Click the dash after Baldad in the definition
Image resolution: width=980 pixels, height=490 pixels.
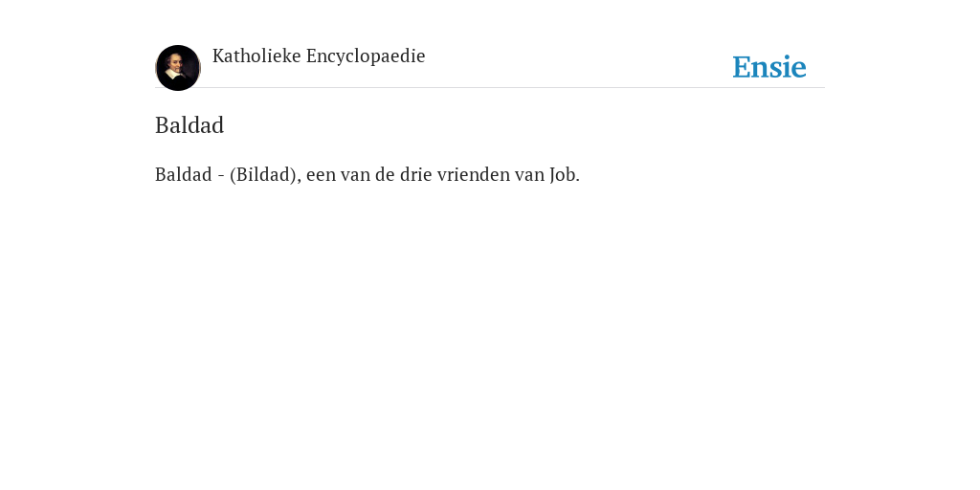pyautogui.click(x=221, y=176)
